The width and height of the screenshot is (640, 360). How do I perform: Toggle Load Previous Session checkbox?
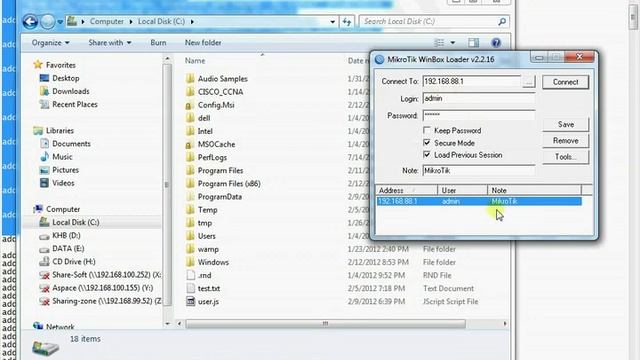(427, 155)
